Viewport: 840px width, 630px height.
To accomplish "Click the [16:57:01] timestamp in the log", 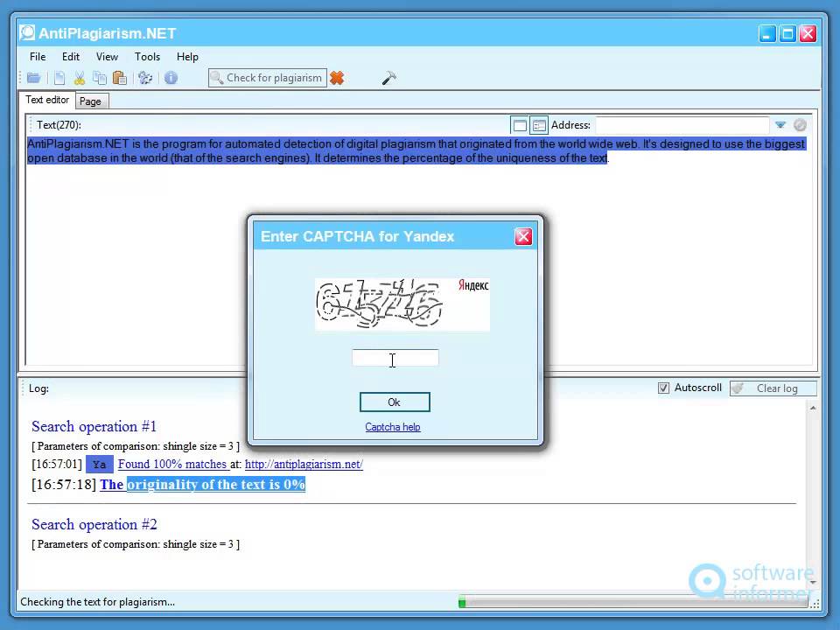I will pyautogui.click(x=57, y=465).
